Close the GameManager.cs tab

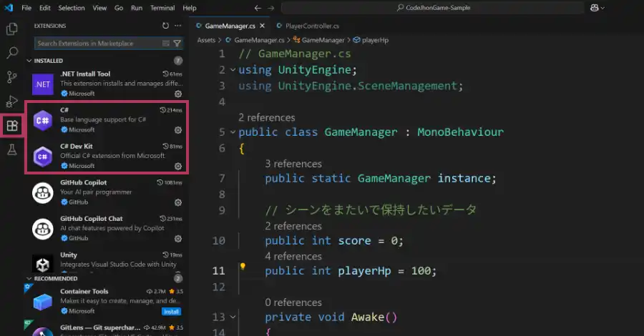coord(260,25)
